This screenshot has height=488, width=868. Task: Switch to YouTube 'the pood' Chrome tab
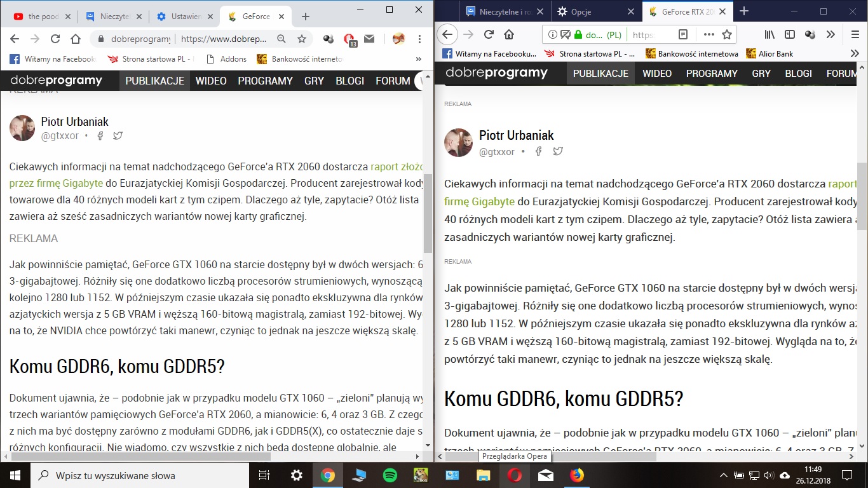41,17
